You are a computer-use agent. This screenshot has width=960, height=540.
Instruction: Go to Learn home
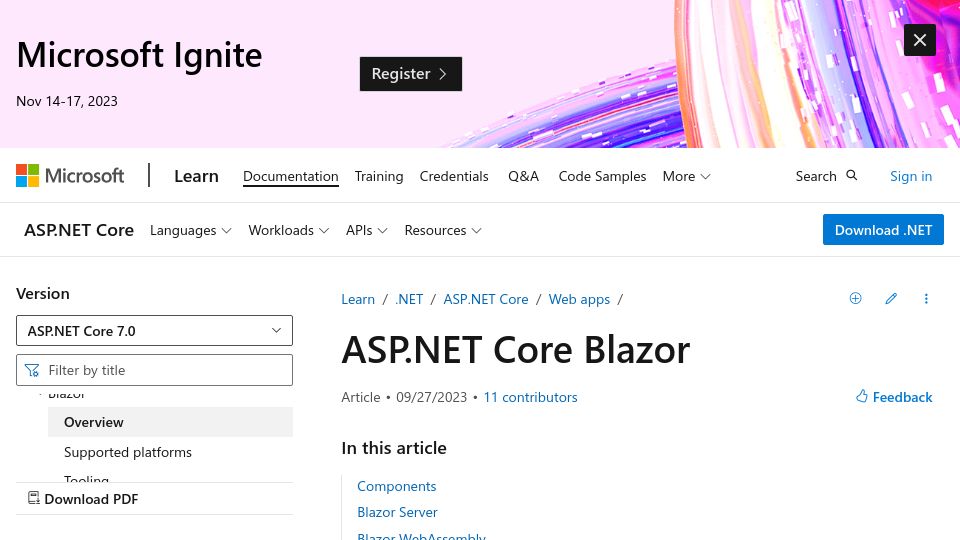(196, 176)
